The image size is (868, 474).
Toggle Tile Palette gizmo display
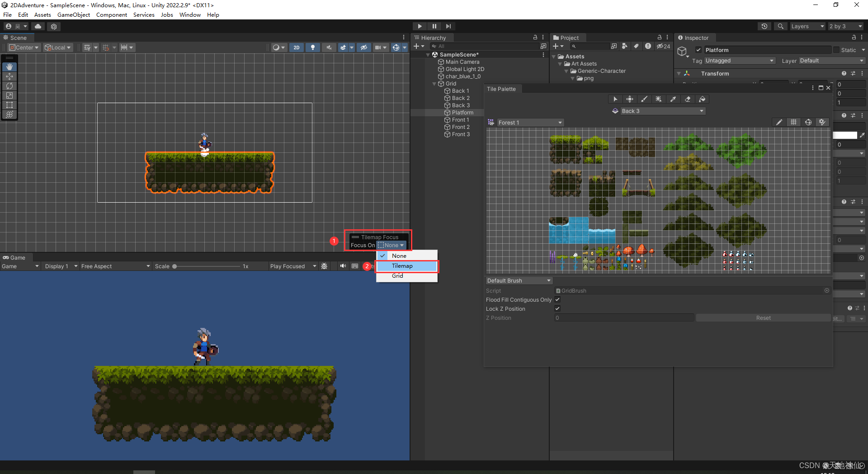[808, 122]
